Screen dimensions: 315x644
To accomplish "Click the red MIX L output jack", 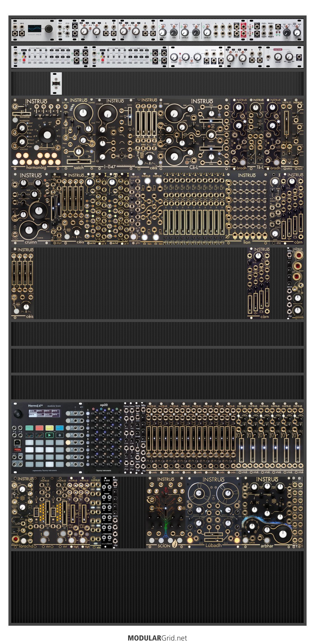I will tap(243, 27).
